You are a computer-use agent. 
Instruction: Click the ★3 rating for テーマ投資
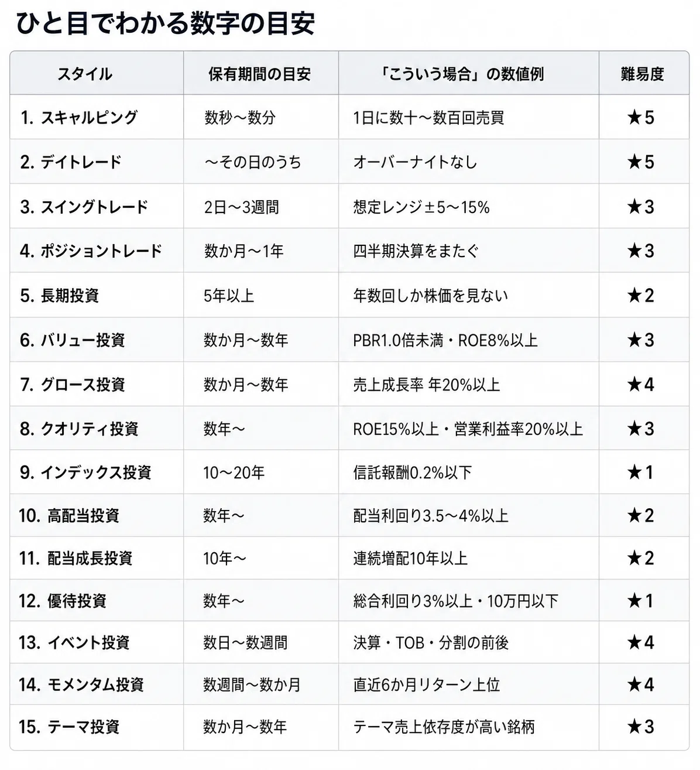641,727
